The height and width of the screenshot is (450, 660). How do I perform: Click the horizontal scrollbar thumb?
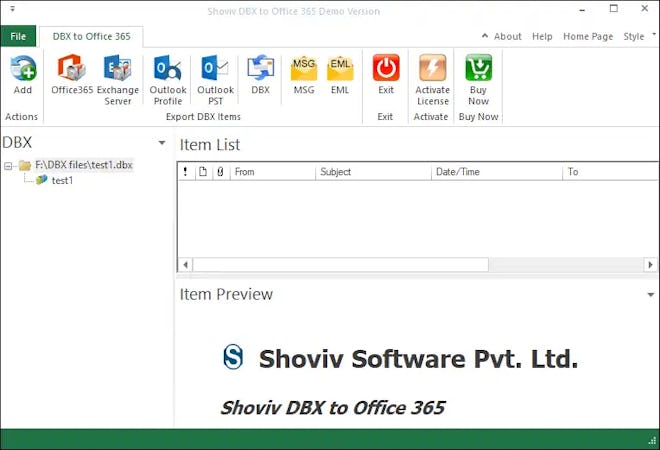click(x=341, y=265)
